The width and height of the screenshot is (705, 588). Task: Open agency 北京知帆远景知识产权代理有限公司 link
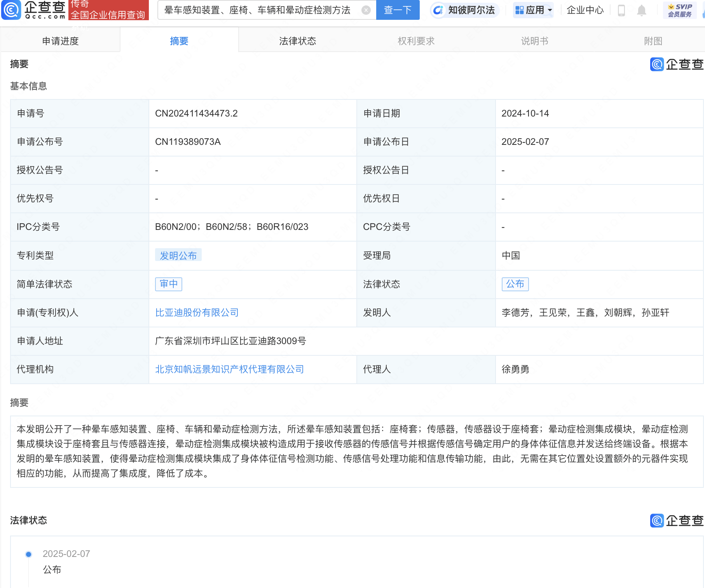point(229,369)
